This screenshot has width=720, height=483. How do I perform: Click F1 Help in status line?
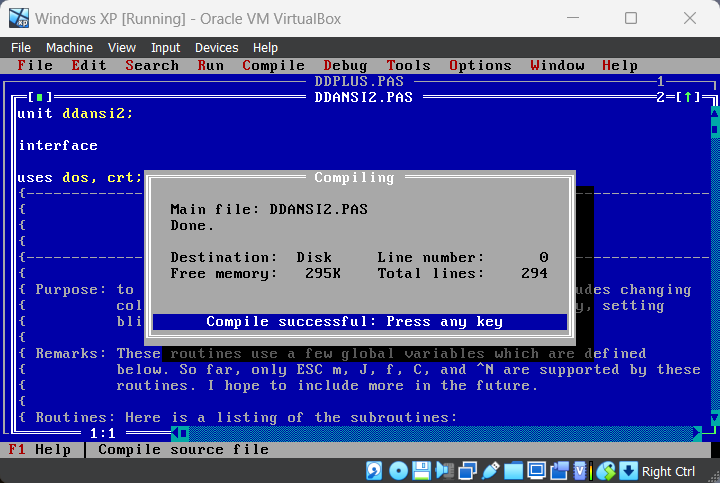pos(39,449)
